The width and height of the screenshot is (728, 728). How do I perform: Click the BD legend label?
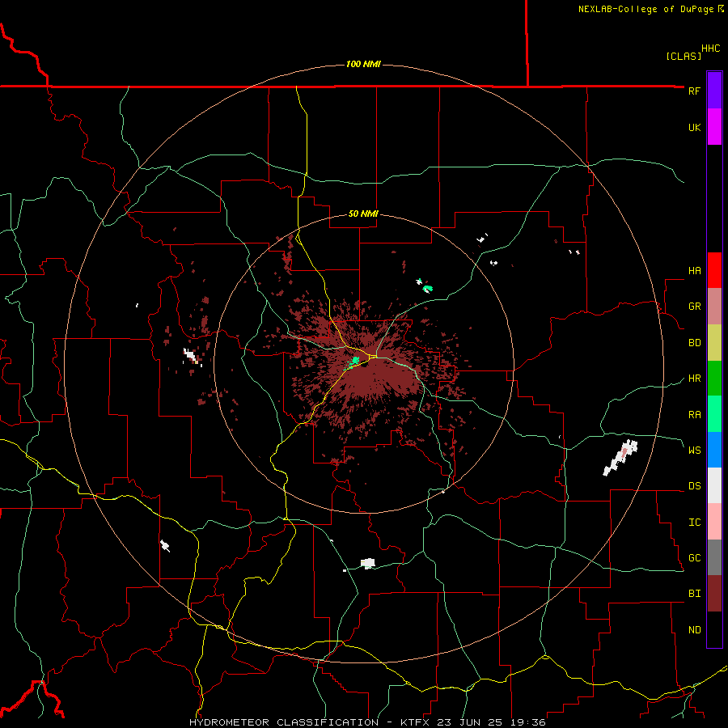[694, 343]
